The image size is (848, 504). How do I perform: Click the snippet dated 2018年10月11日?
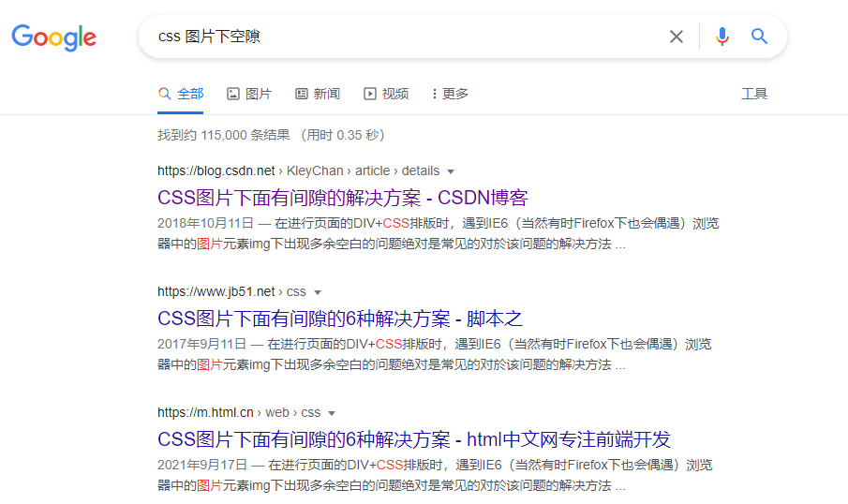pos(439,233)
